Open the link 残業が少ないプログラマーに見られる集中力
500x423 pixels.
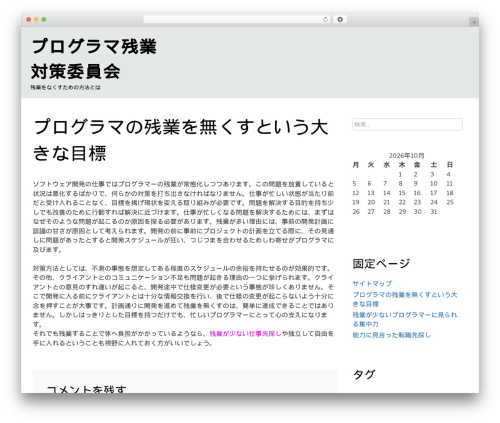[x=405, y=319]
